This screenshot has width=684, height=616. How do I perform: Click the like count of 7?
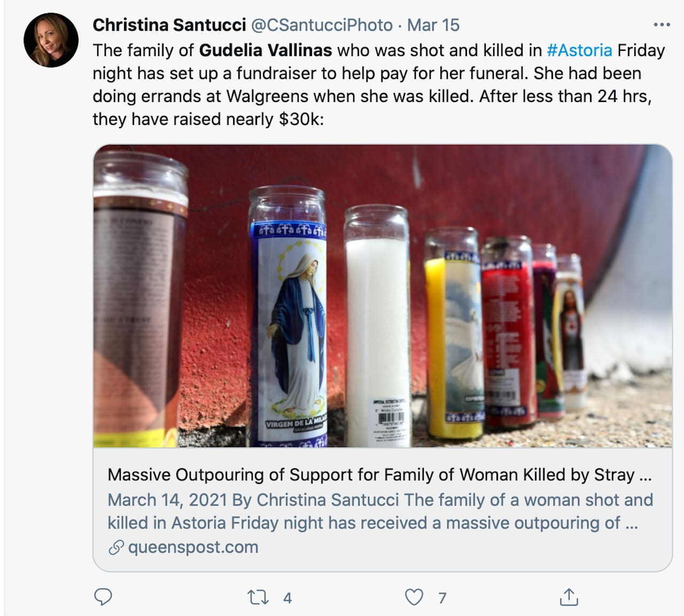click(442, 598)
